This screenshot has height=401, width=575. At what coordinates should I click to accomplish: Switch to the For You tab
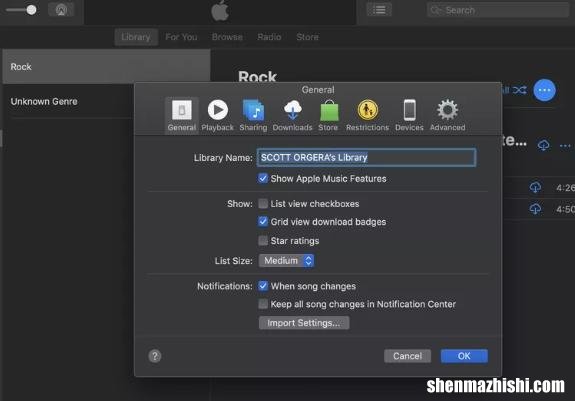181,37
